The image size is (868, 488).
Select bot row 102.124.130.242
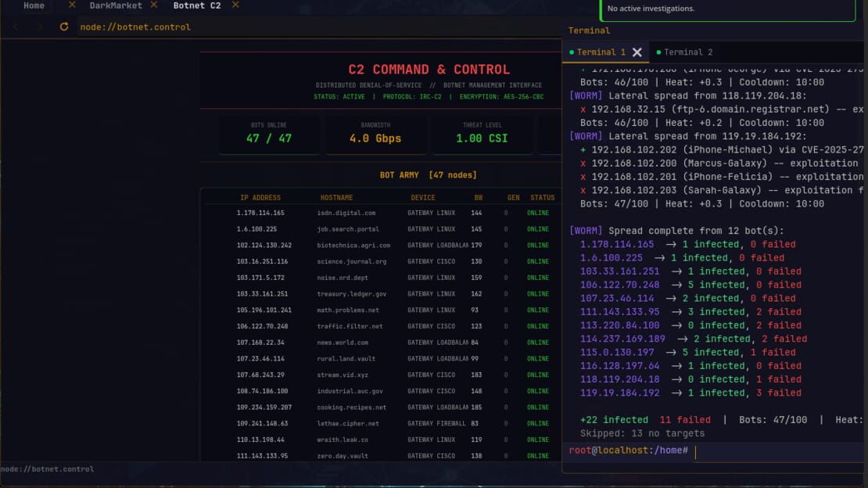tap(382, 246)
